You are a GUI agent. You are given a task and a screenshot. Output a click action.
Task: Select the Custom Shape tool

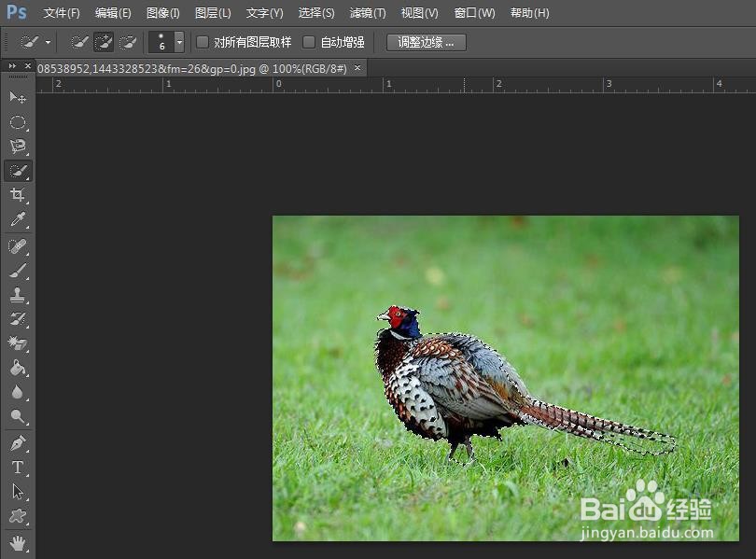coord(18,516)
